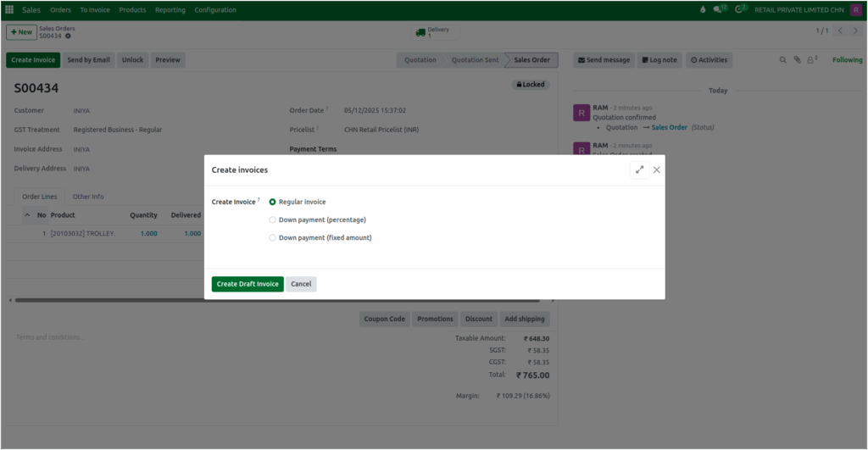Click the CHN Retail Pricelist (INR) value
The height and width of the screenshot is (450, 868).
click(381, 130)
